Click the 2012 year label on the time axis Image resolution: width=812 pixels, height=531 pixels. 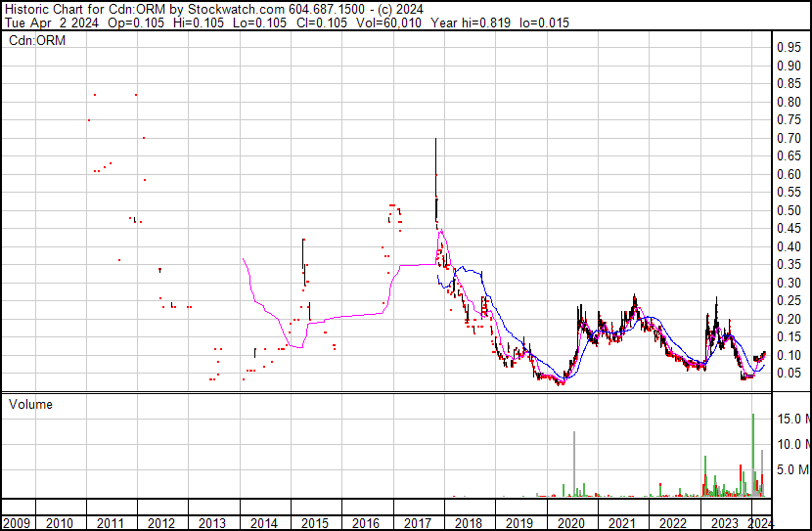161,523
